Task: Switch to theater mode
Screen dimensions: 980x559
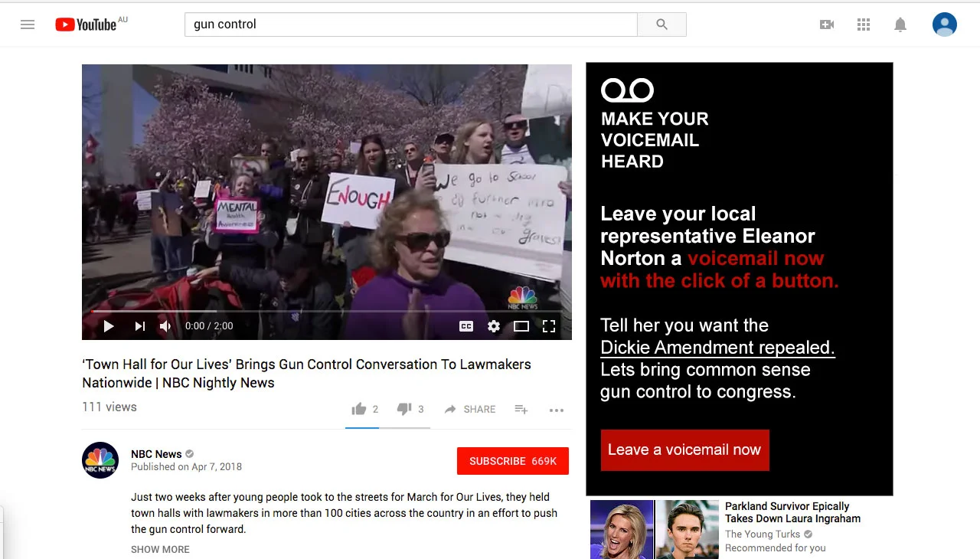Action: click(x=521, y=326)
